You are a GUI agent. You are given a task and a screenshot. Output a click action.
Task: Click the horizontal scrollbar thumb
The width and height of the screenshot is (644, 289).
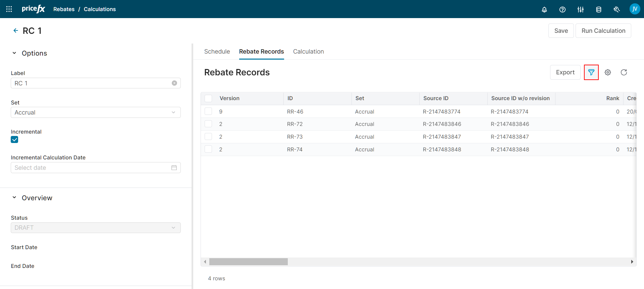(x=248, y=262)
